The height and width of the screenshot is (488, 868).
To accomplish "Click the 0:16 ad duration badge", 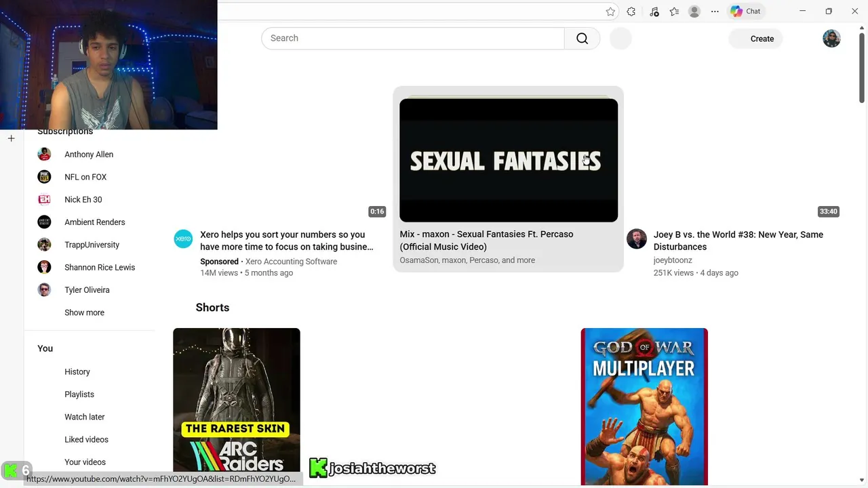I will tap(377, 211).
